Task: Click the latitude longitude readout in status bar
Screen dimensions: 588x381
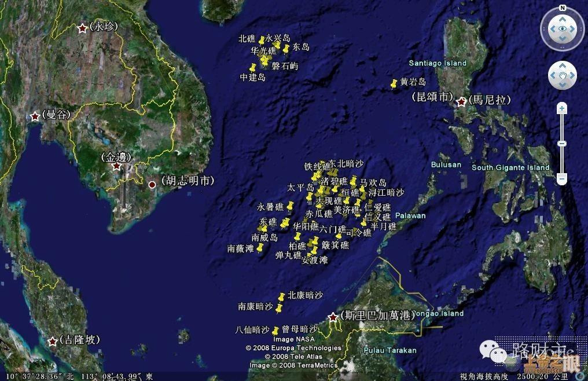Action: tap(79, 376)
